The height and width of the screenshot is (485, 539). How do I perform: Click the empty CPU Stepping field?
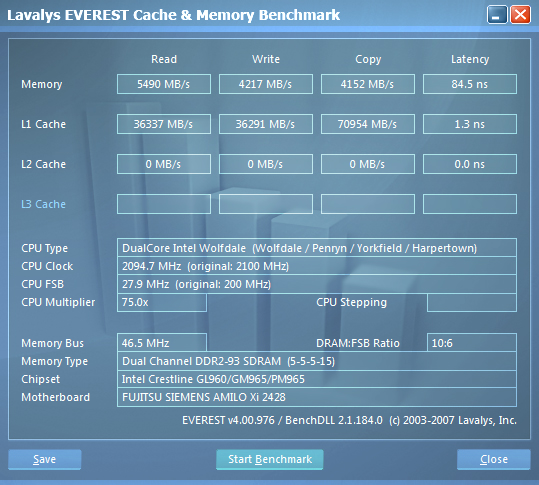(472, 302)
